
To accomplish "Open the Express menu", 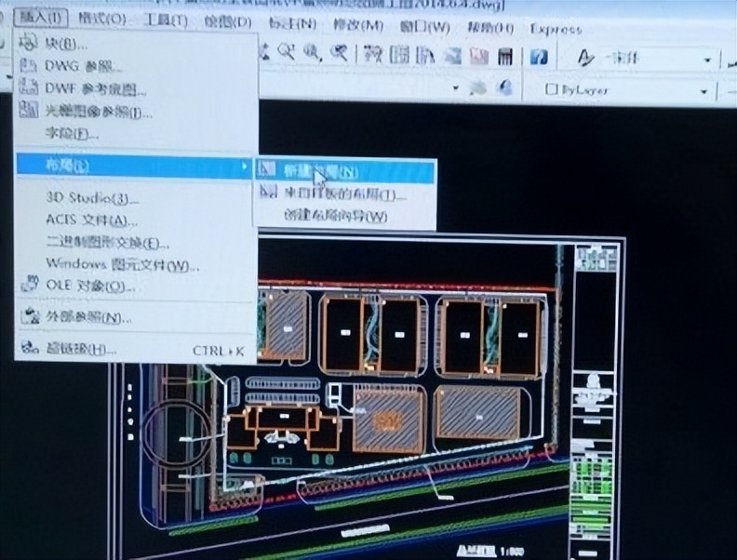I will point(556,29).
